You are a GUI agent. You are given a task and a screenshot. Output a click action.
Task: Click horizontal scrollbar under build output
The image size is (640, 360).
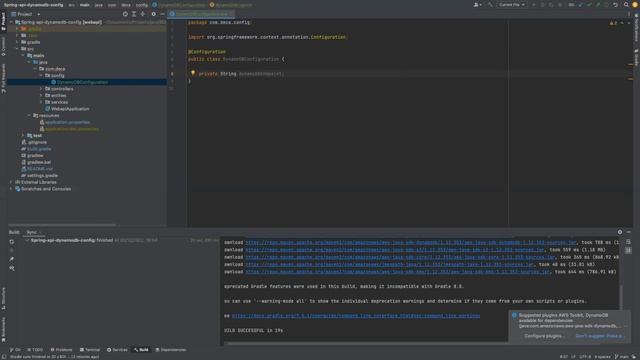(367, 344)
